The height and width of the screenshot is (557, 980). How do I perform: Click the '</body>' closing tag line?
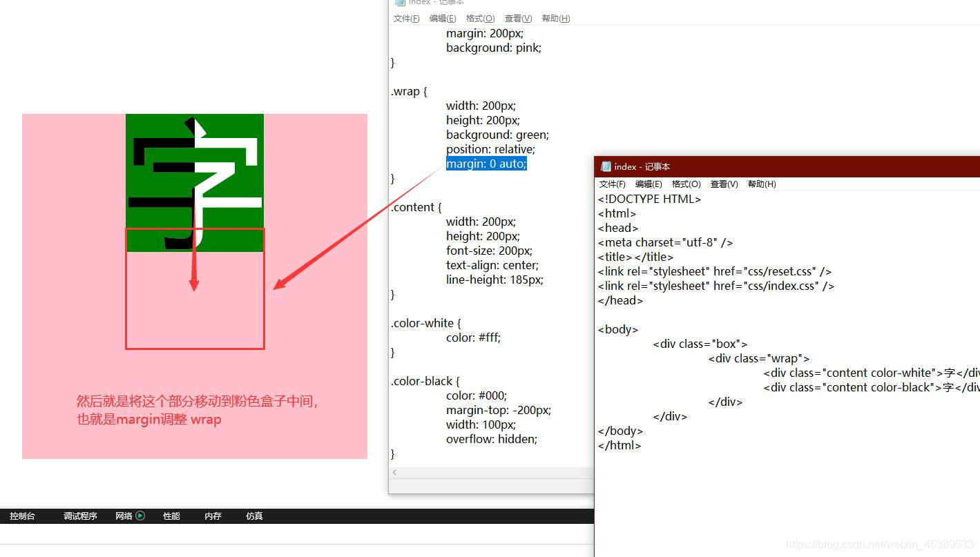pyautogui.click(x=620, y=431)
